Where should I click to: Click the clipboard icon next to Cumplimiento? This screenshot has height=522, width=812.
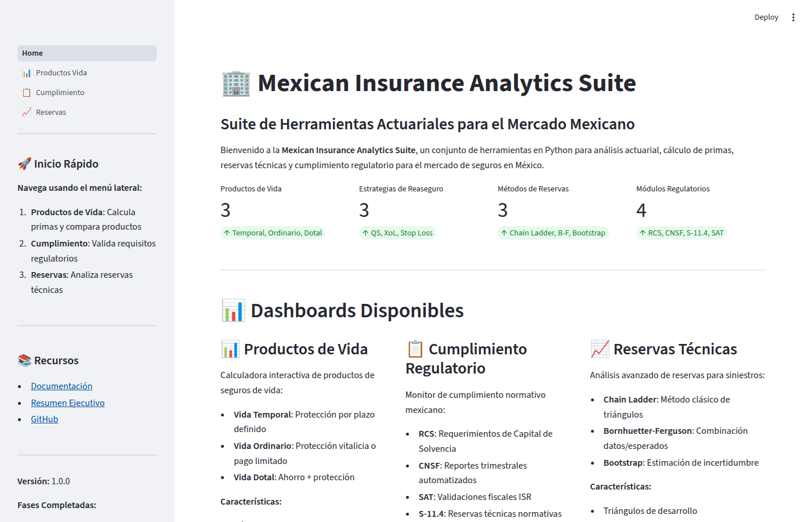(27, 92)
